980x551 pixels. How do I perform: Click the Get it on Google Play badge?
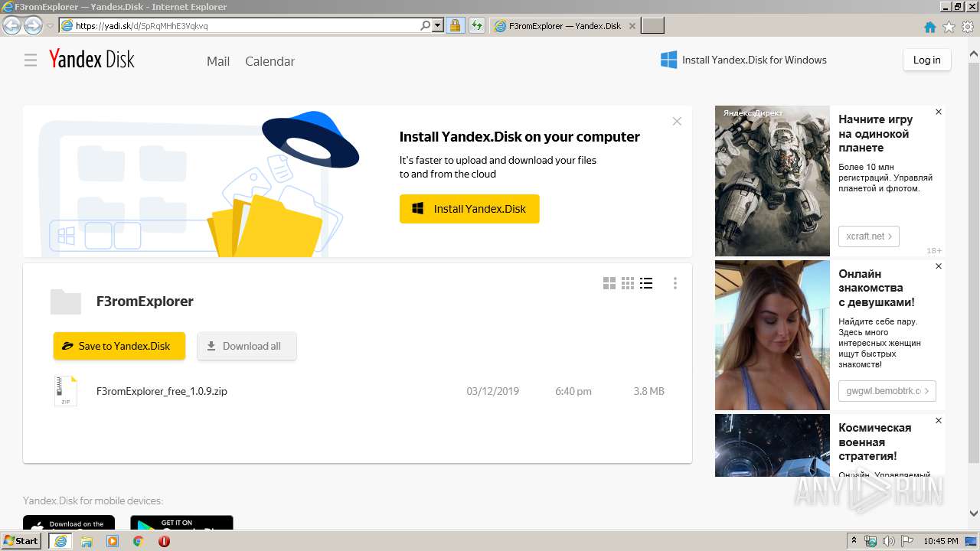pyautogui.click(x=181, y=523)
